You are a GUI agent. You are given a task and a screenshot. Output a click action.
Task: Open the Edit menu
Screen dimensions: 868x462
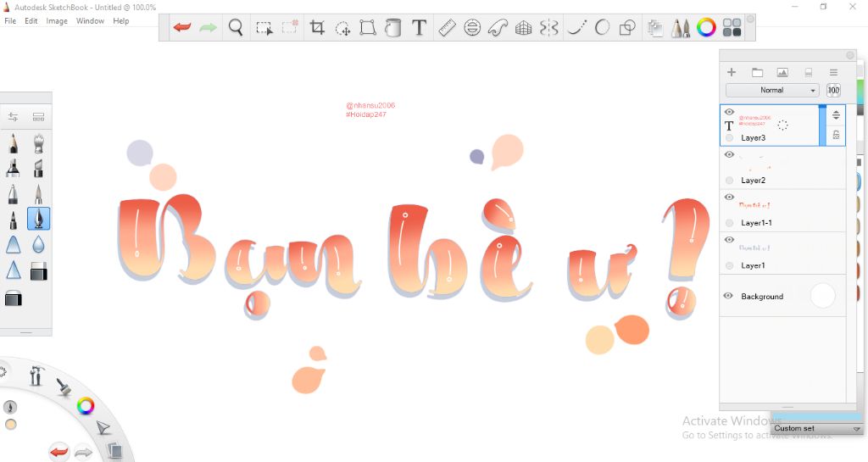tap(31, 21)
